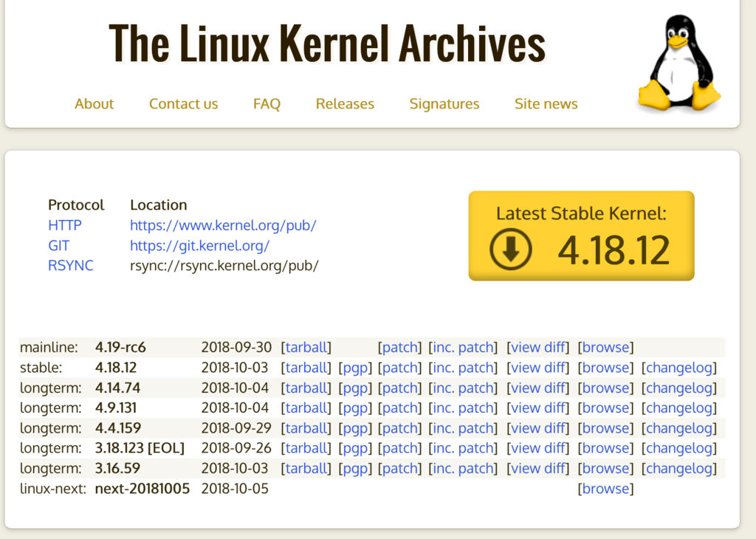Open changelog for longterm 4.9.131
This screenshot has width=756, height=539.
(679, 408)
